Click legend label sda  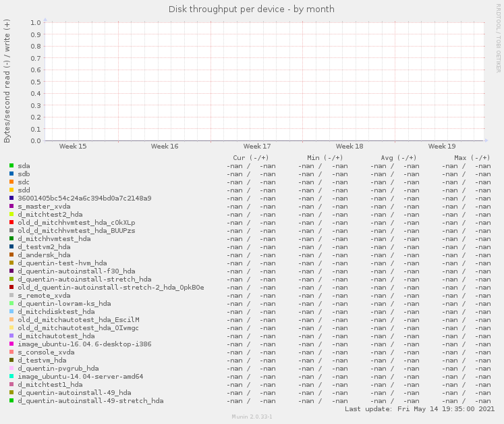24,166
